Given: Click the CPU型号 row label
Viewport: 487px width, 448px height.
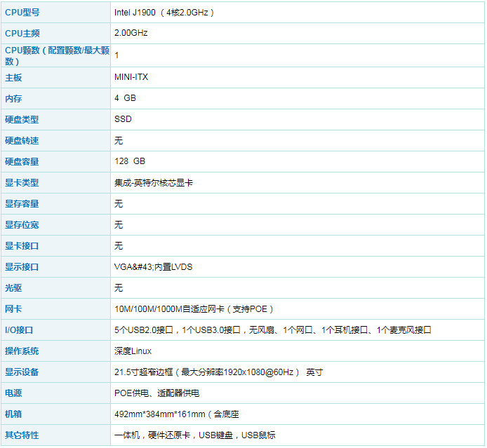Looking at the screenshot, I should click(22, 13).
